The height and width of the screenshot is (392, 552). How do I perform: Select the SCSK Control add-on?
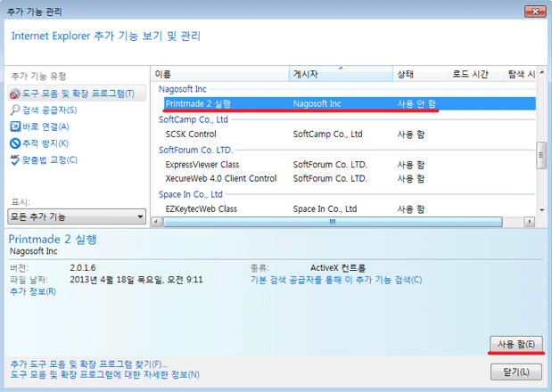192,135
